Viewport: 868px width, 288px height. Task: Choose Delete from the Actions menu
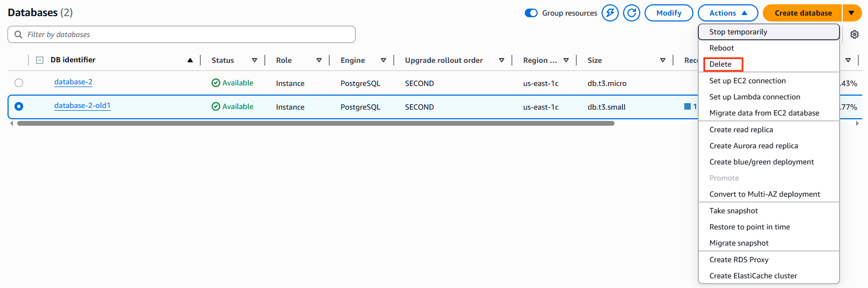point(720,64)
